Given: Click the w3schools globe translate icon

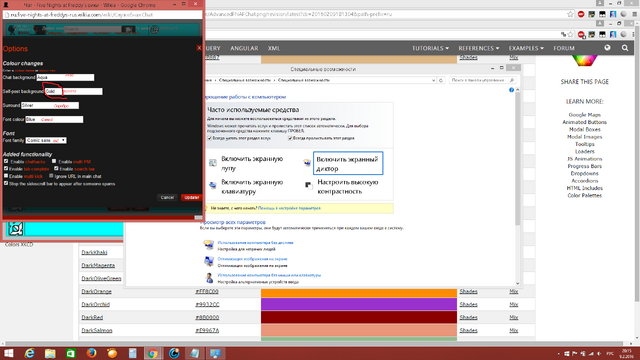Looking at the screenshot, I should point(607,48).
